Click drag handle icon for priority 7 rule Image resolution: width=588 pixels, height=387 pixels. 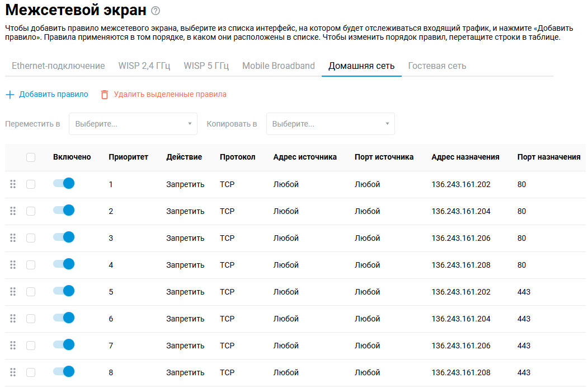pyautogui.click(x=13, y=346)
